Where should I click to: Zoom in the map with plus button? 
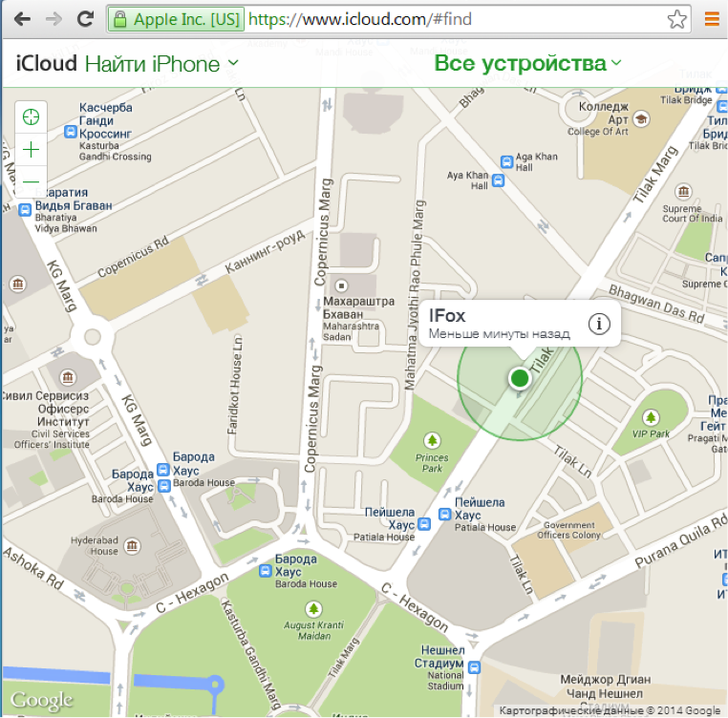pyautogui.click(x=32, y=150)
